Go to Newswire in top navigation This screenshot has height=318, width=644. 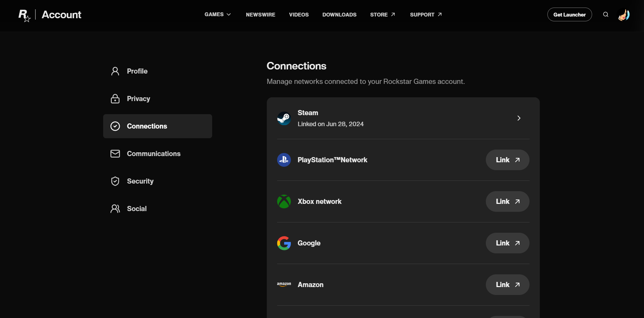click(261, 14)
